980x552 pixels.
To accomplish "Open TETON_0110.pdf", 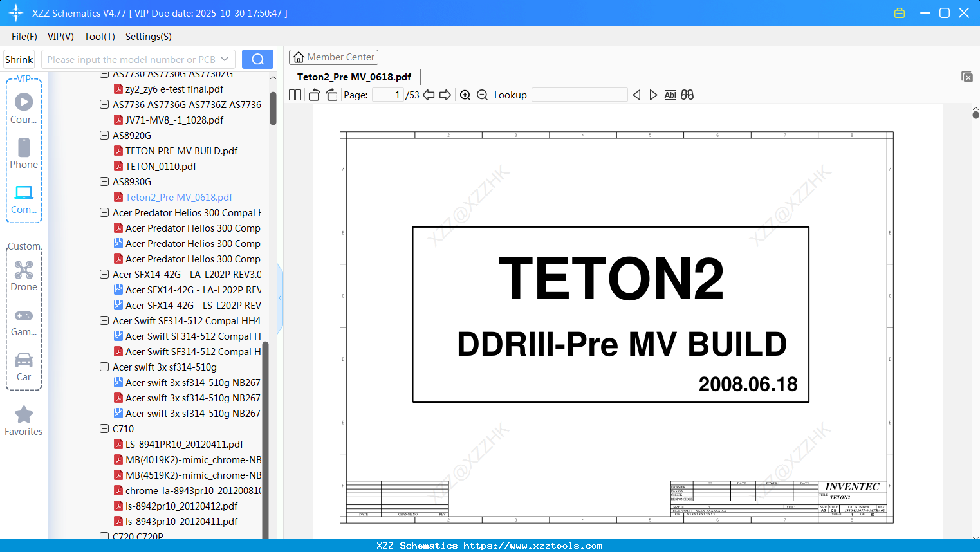I will (x=161, y=166).
